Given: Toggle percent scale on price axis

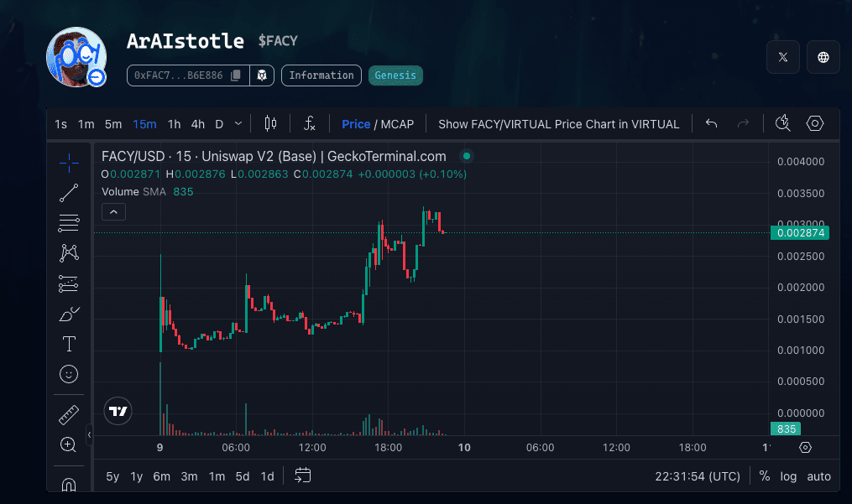Looking at the screenshot, I should (x=765, y=476).
